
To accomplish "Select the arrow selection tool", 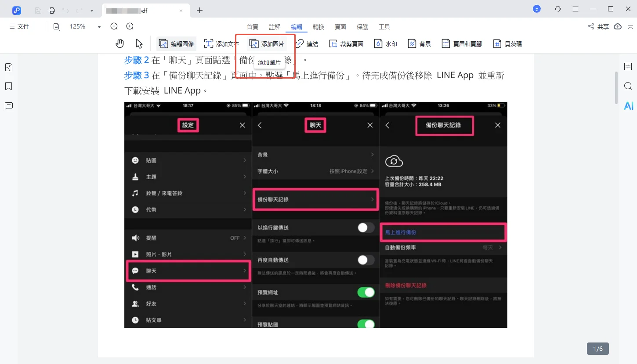I will click(139, 43).
